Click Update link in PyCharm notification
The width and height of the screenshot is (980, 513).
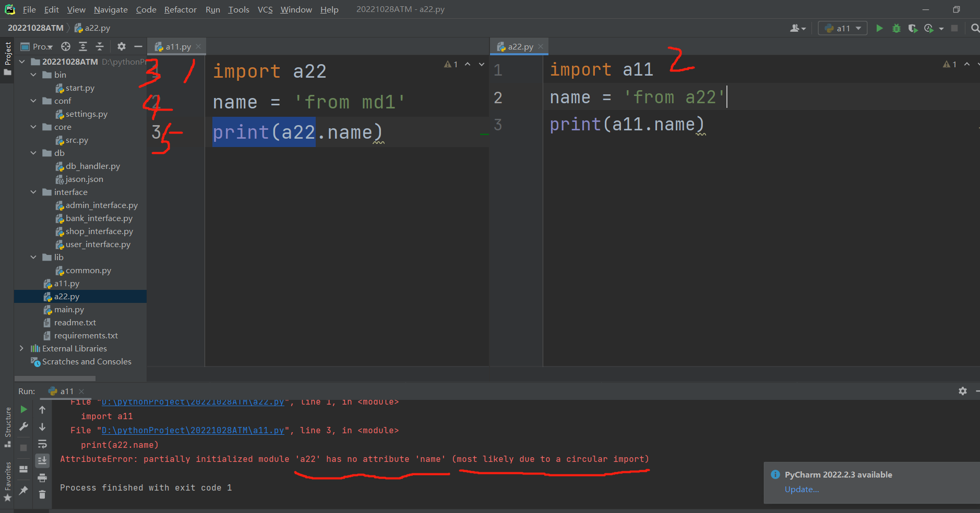coord(802,489)
